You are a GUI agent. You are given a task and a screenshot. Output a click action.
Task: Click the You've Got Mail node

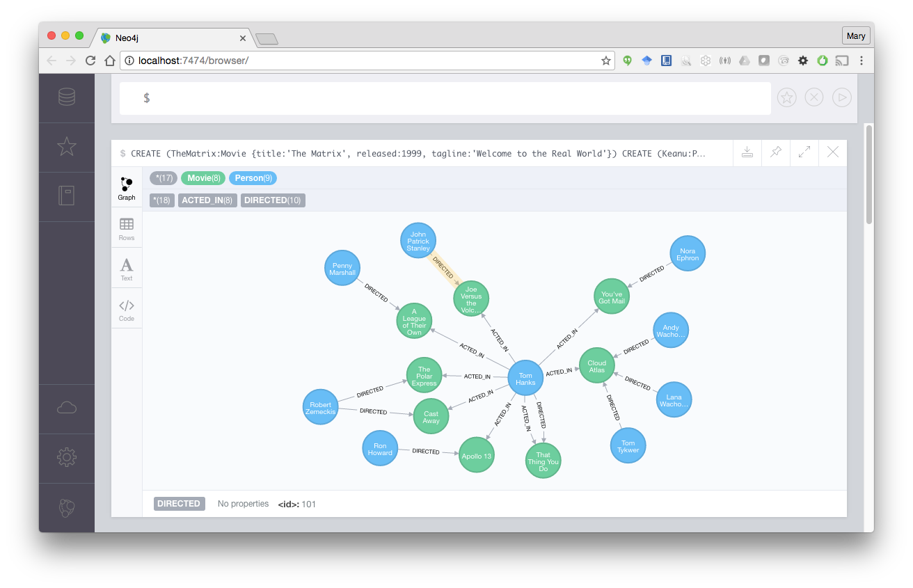(612, 297)
